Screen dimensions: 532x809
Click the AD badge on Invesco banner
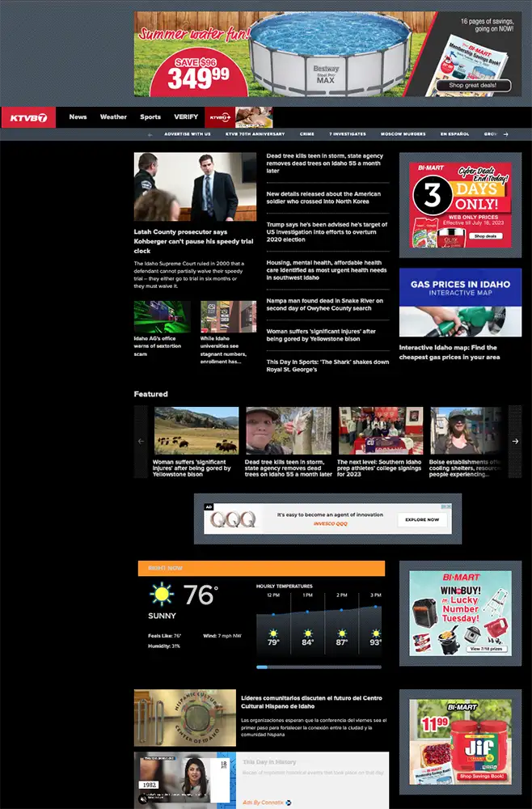(x=209, y=506)
